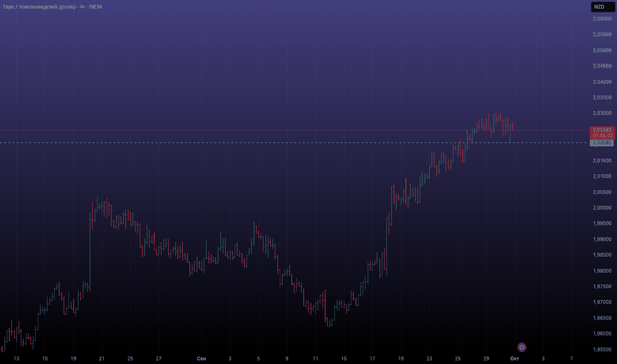Click price scale value 1,96000
The height and width of the screenshot is (364, 617).
(x=602, y=334)
